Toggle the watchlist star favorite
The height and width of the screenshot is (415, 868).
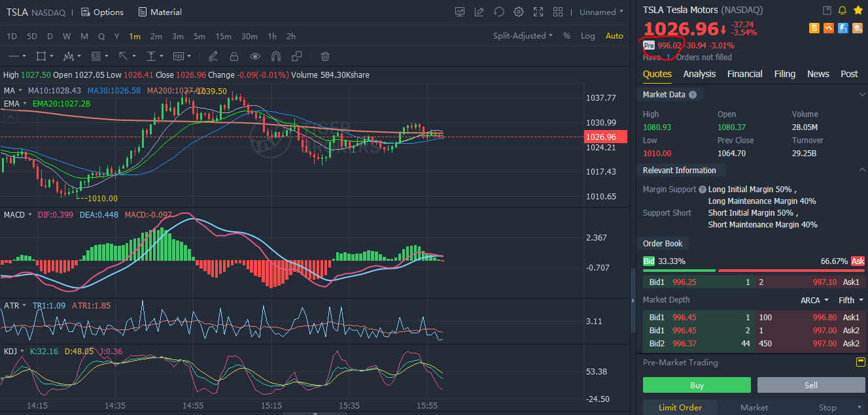(x=858, y=10)
